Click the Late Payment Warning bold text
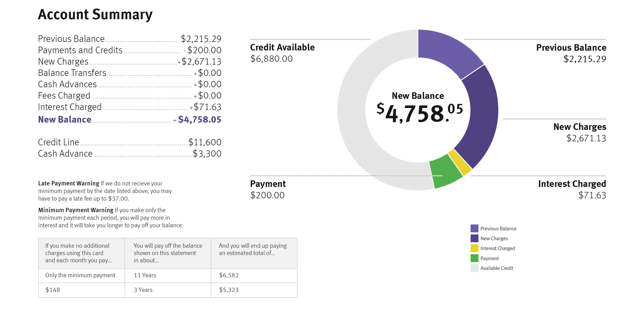Viewport: 644px width, 309px height. pos(69,183)
